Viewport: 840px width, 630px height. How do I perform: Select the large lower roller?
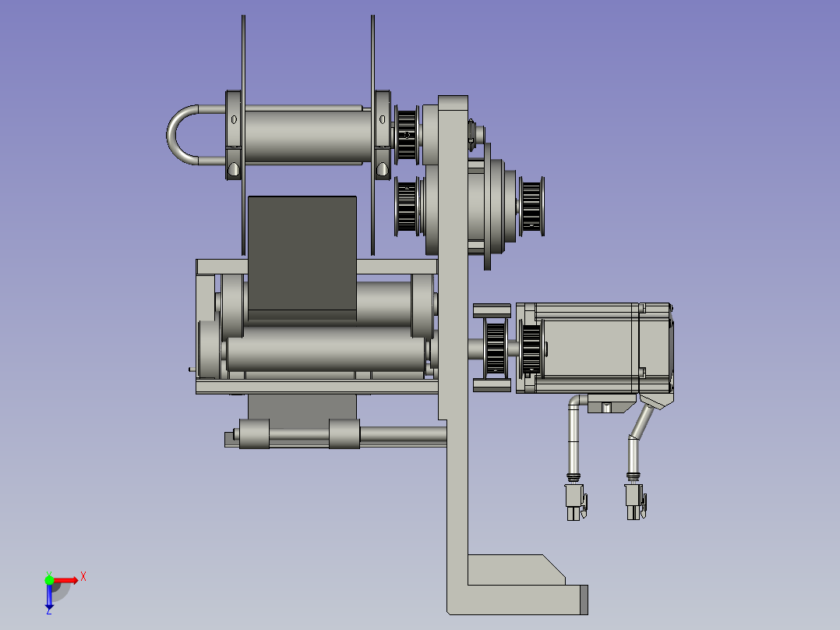326,349
